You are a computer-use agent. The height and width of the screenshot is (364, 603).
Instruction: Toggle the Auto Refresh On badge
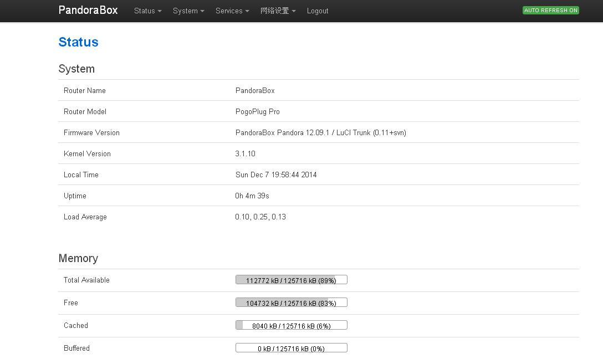[x=551, y=11]
